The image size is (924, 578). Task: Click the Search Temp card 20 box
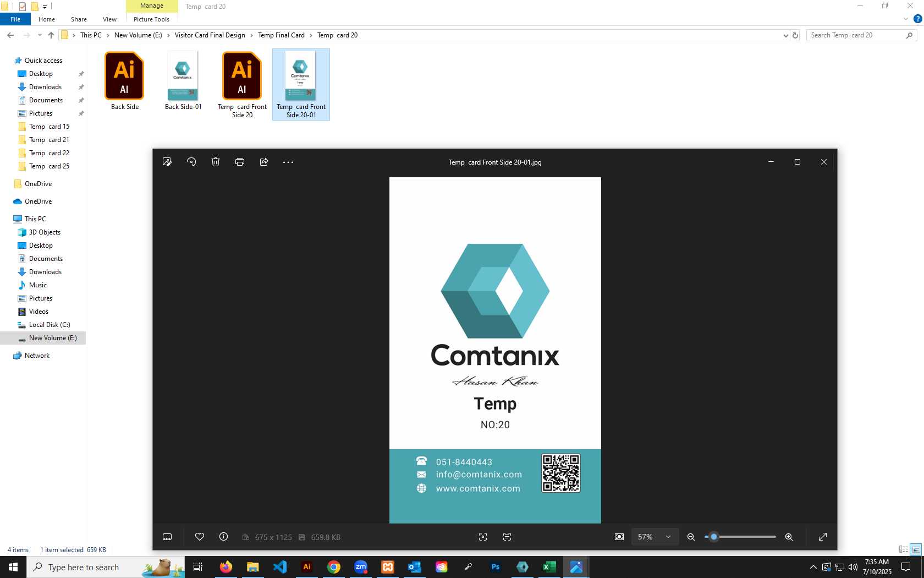861,35
